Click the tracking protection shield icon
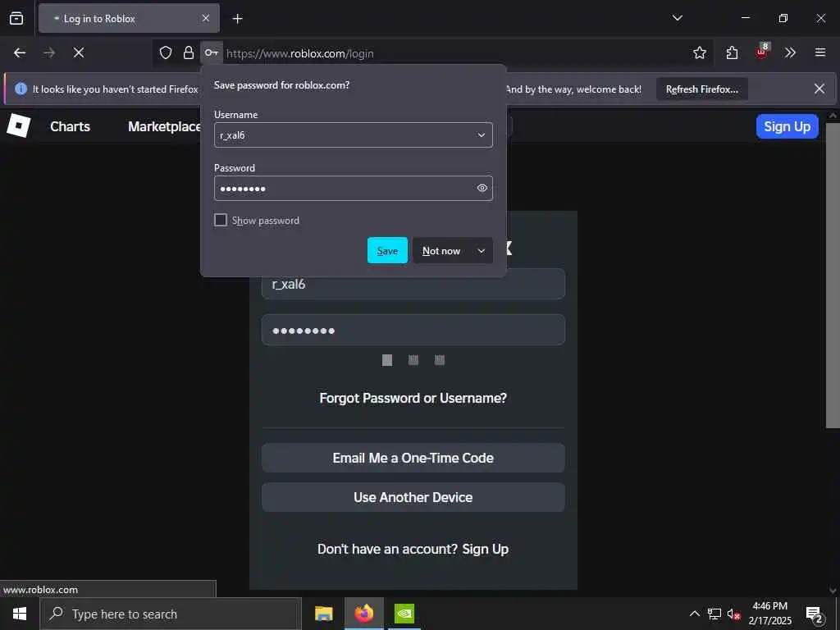Viewport: 840px width, 630px height. [166, 52]
